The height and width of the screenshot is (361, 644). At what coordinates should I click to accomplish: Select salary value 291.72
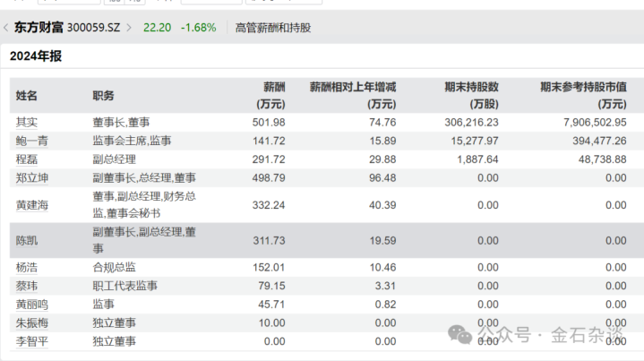[269, 159]
